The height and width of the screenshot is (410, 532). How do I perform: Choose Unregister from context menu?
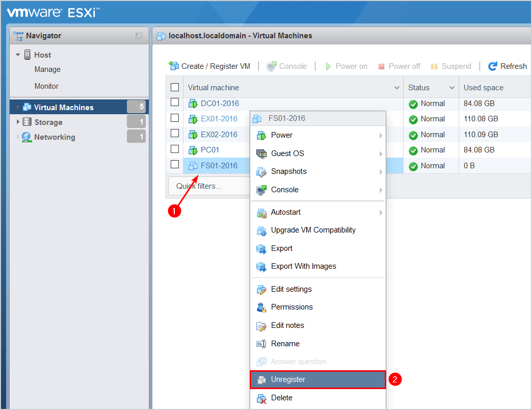pyautogui.click(x=318, y=379)
